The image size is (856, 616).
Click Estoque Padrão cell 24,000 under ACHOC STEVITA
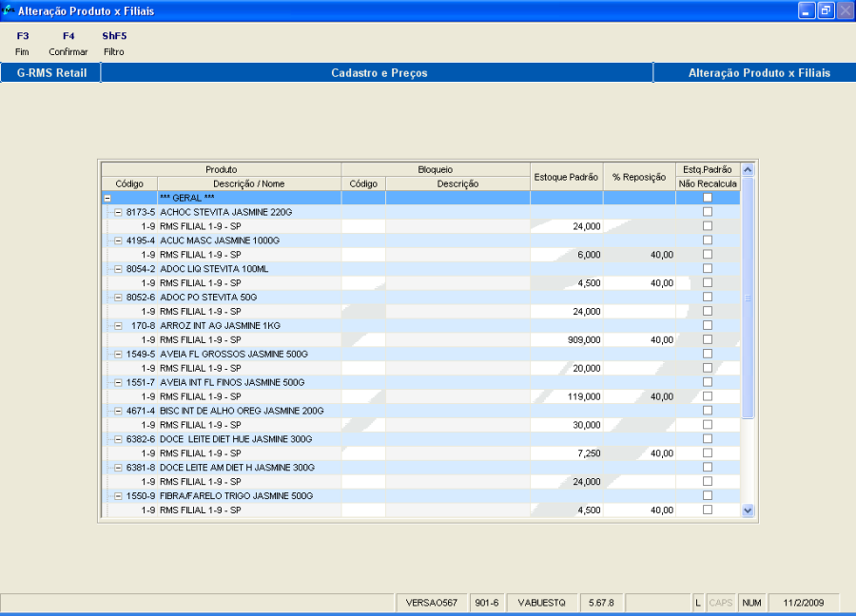(x=566, y=226)
